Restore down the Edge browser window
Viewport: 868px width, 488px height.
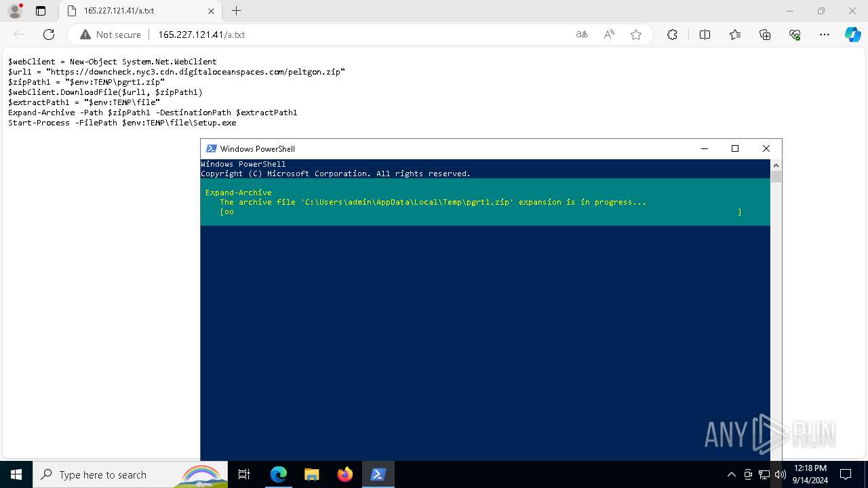tap(821, 11)
